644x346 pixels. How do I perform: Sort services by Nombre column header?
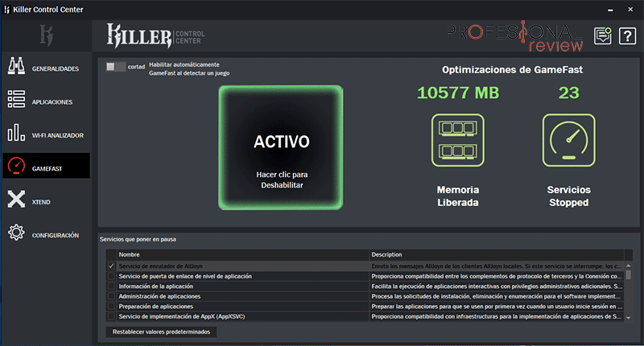point(243,254)
